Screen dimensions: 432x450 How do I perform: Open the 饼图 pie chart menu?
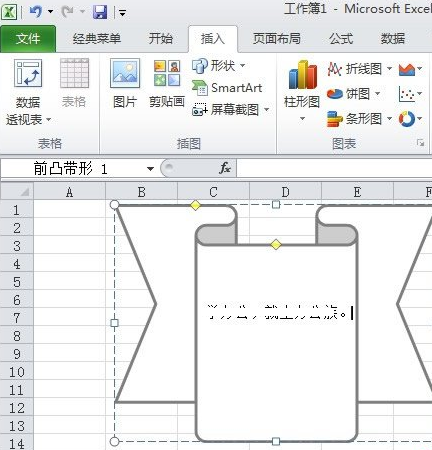353,94
